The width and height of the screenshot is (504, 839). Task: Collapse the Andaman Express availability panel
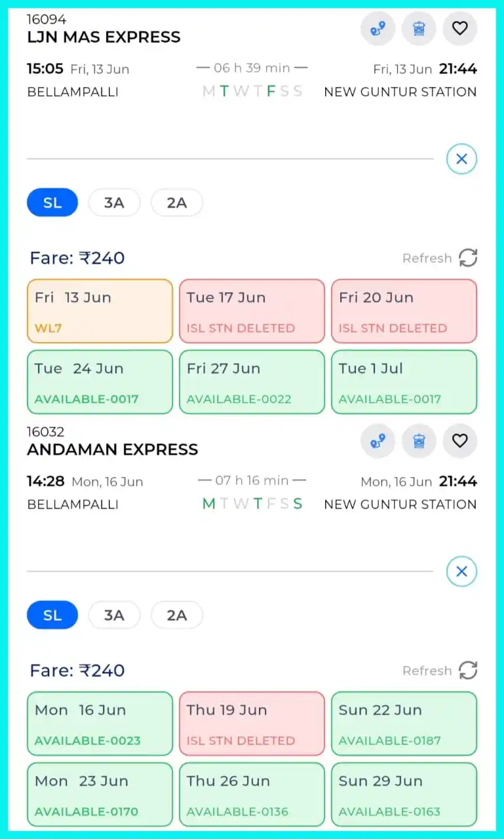[x=461, y=572]
